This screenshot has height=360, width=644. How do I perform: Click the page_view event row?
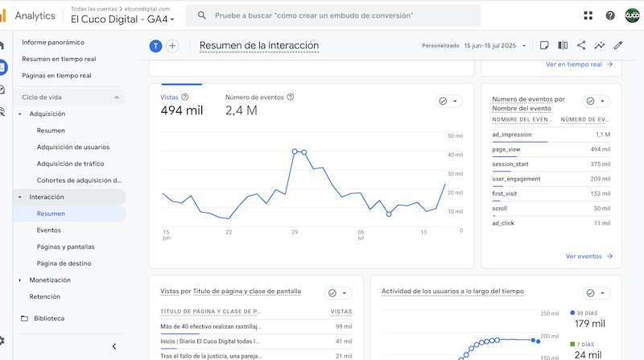pyautogui.click(x=551, y=149)
